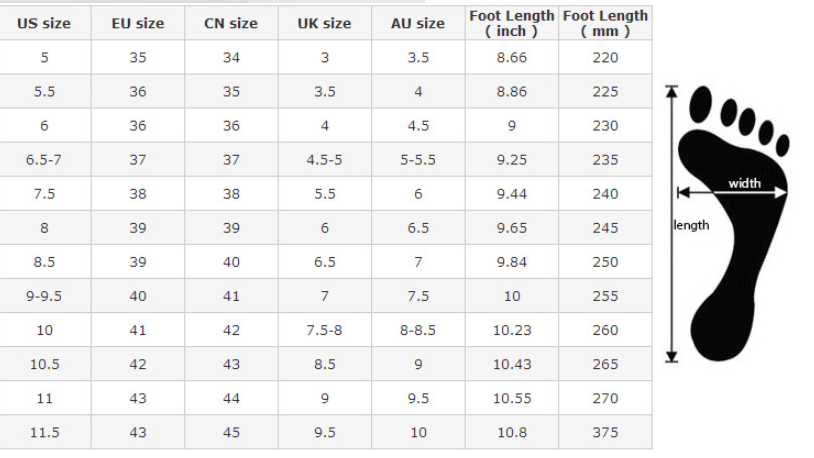Select the "8.66" inch length cell
814x458 pixels.
pyautogui.click(x=511, y=58)
